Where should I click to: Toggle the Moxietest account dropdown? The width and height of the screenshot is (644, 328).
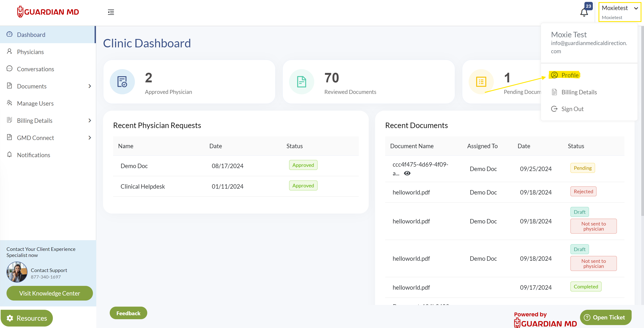pyautogui.click(x=619, y=12)
